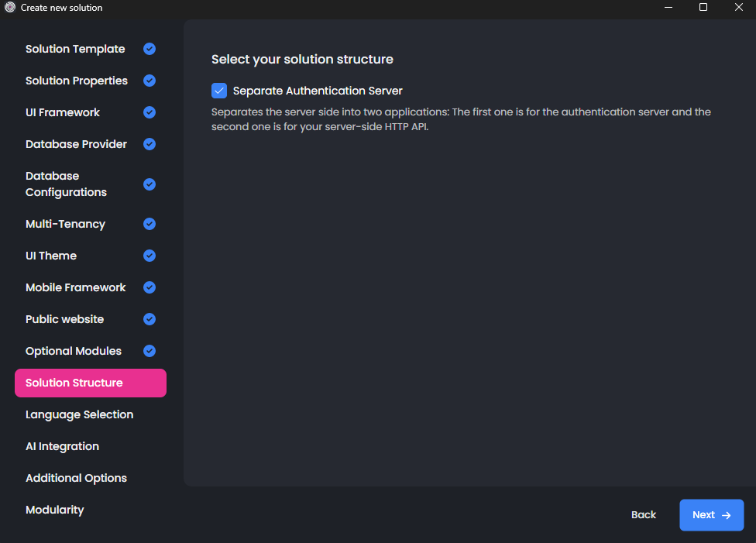Select the highlighted Solution Structure step
Screen dimensions: 756x543
[x=90, y=383]
